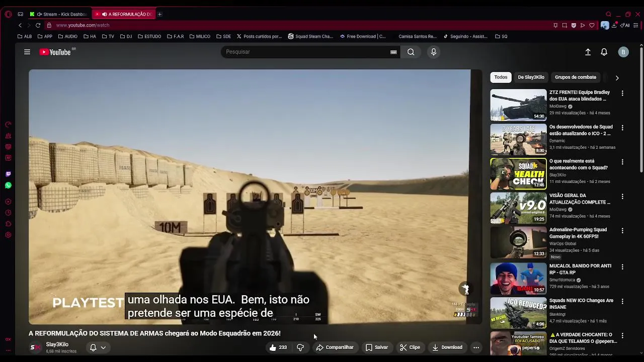Toggle the channel notification bell subscription

tap(93, 347)
